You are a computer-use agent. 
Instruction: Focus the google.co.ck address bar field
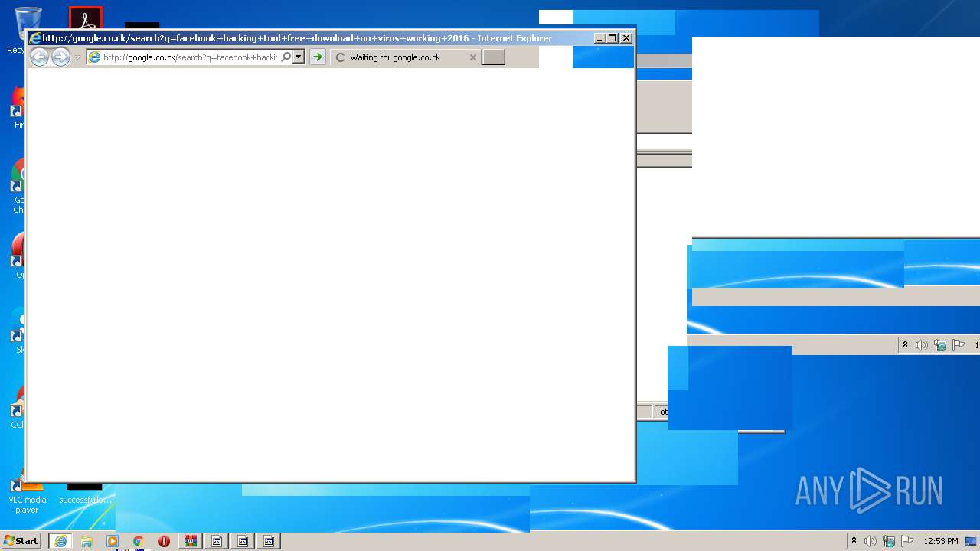(190, 57)
